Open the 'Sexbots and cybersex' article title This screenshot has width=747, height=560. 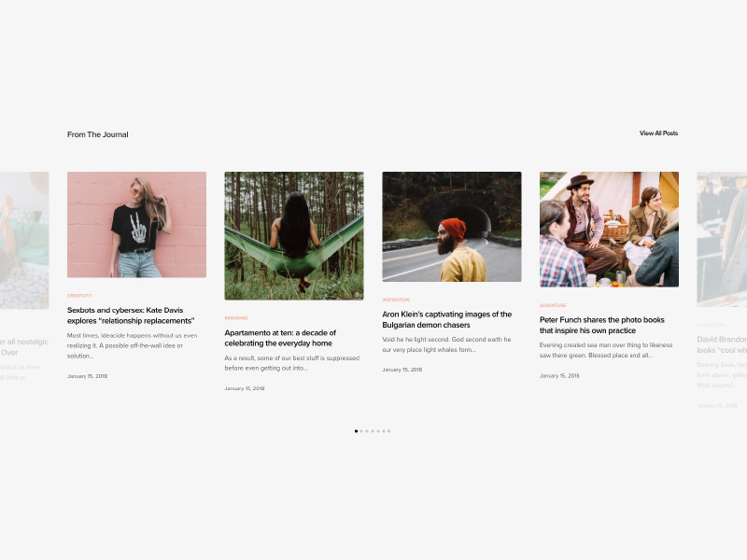coord(131,315)
